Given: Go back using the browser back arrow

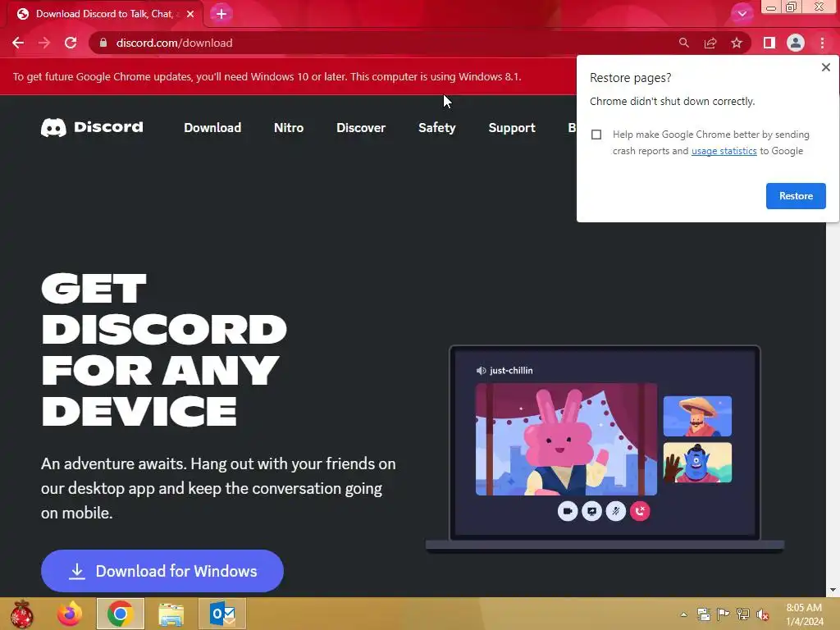Looking at the screenshot, I should [18, 43].
